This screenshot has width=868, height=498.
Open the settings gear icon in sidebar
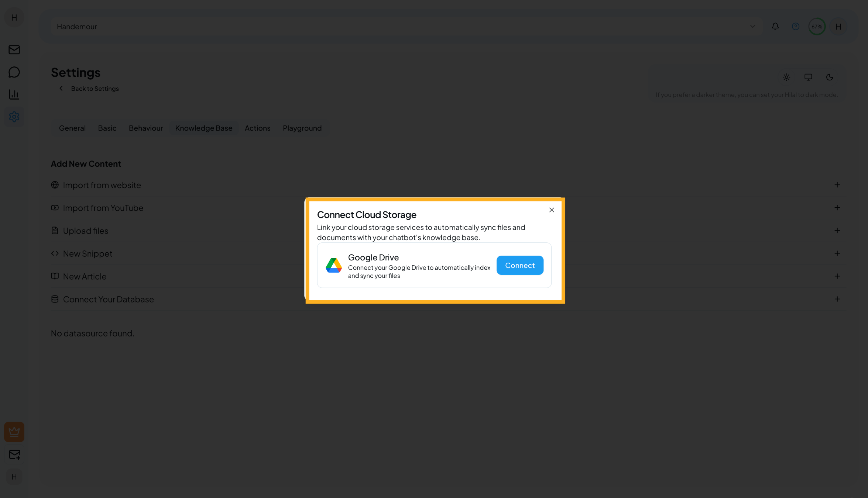click(14, 117)
